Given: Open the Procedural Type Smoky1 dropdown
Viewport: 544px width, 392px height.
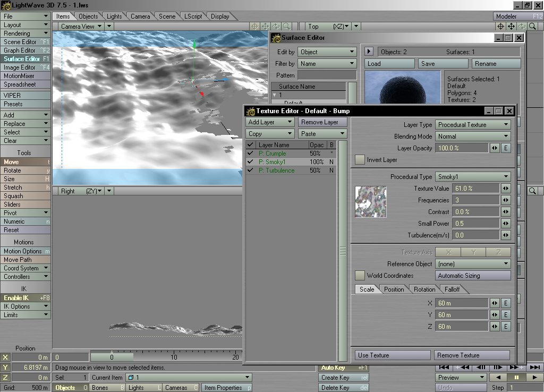Looking at the screenshot, I should click(473, 176).
